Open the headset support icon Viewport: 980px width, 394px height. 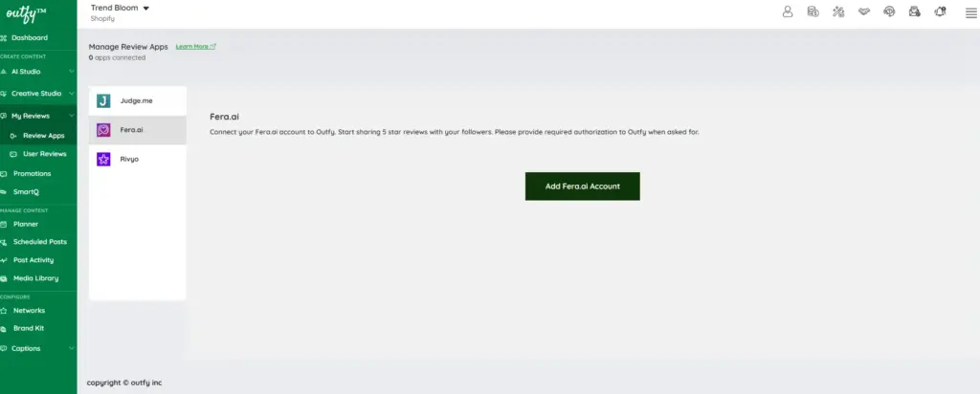[889, 11]
